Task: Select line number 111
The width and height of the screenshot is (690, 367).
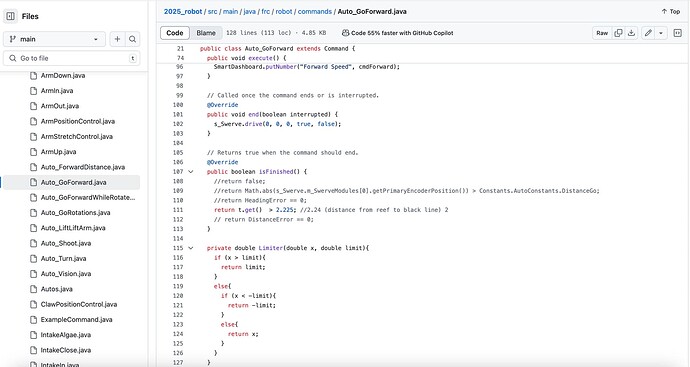Action: [x=178, y=210]
